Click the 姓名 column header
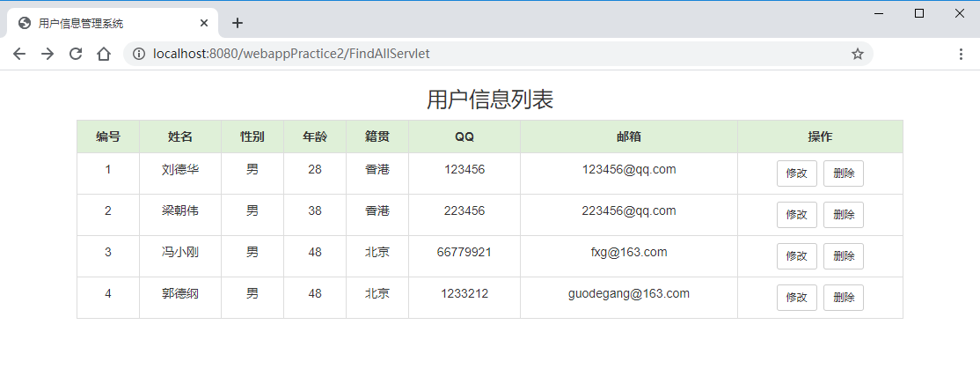The width and height of the screenshot is (980, 369). point(180,137)
